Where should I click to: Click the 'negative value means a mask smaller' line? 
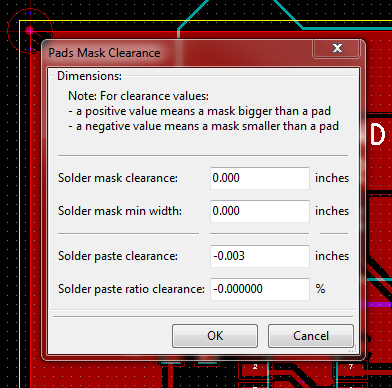(203, 126)
